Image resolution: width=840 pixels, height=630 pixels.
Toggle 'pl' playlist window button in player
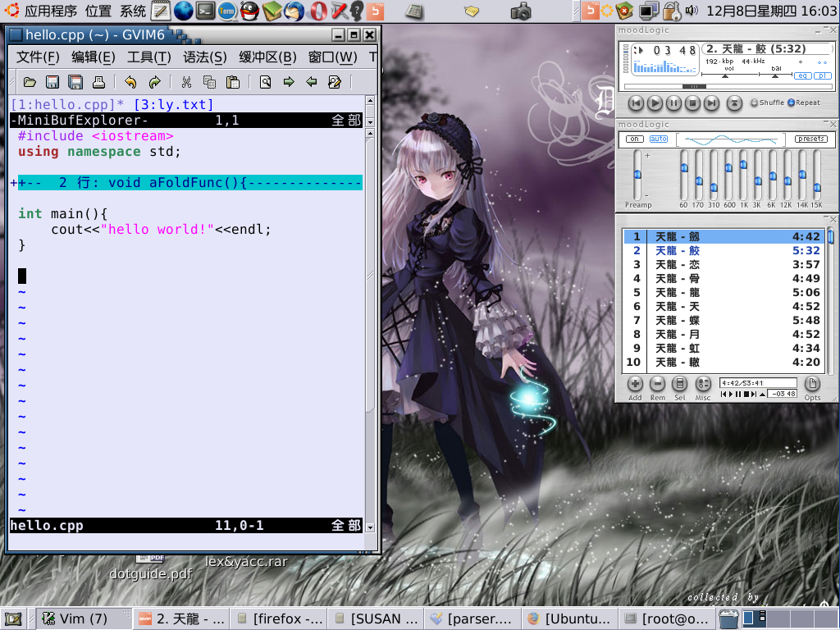coord(822,75)
